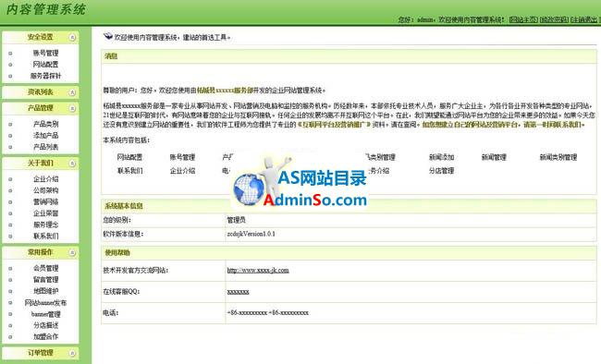Open 服务器探针 in the sidebar
The image size is (601, 364).
pos(45,76)
